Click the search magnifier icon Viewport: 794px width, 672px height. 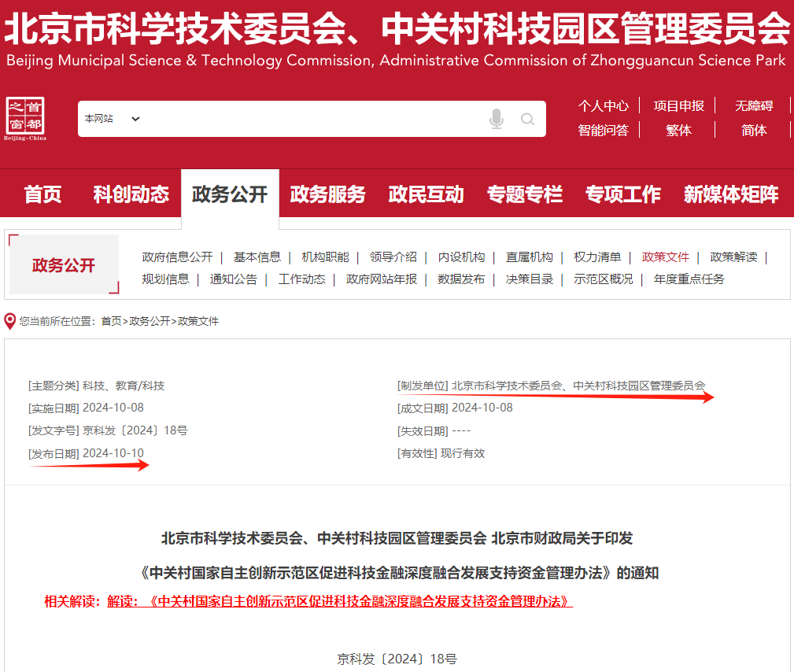527,118
